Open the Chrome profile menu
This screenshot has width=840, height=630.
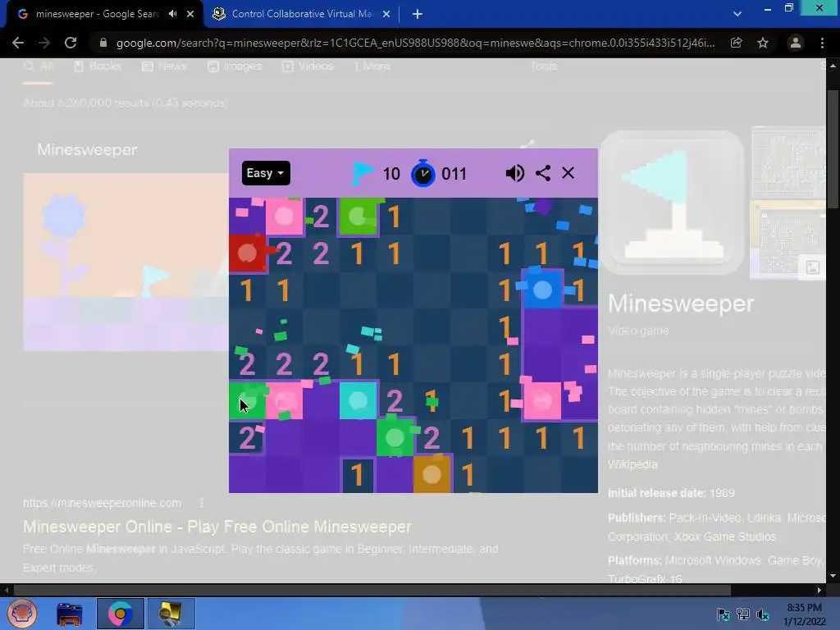click(x=796, y=43)
